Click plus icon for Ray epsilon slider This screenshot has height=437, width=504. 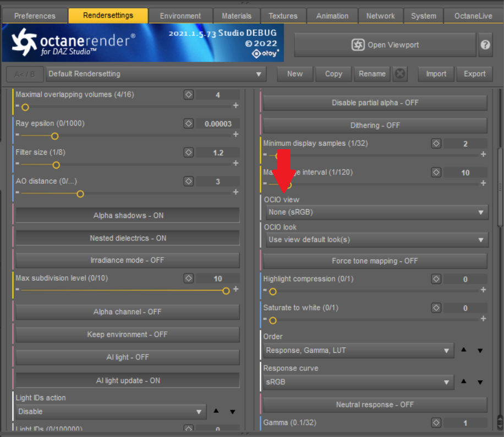[x=235, y=134]
